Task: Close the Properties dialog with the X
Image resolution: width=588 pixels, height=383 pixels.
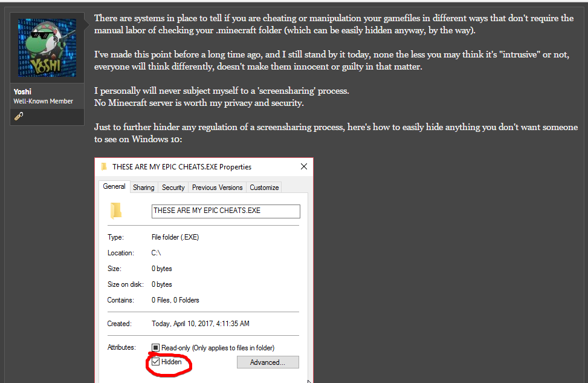Action: point(303,166)
